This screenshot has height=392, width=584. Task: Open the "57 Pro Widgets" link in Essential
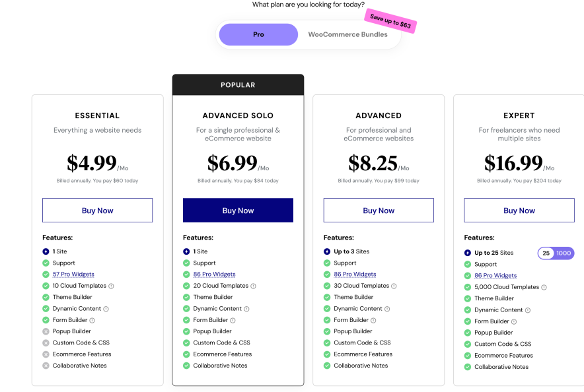(x=73, y=274)
